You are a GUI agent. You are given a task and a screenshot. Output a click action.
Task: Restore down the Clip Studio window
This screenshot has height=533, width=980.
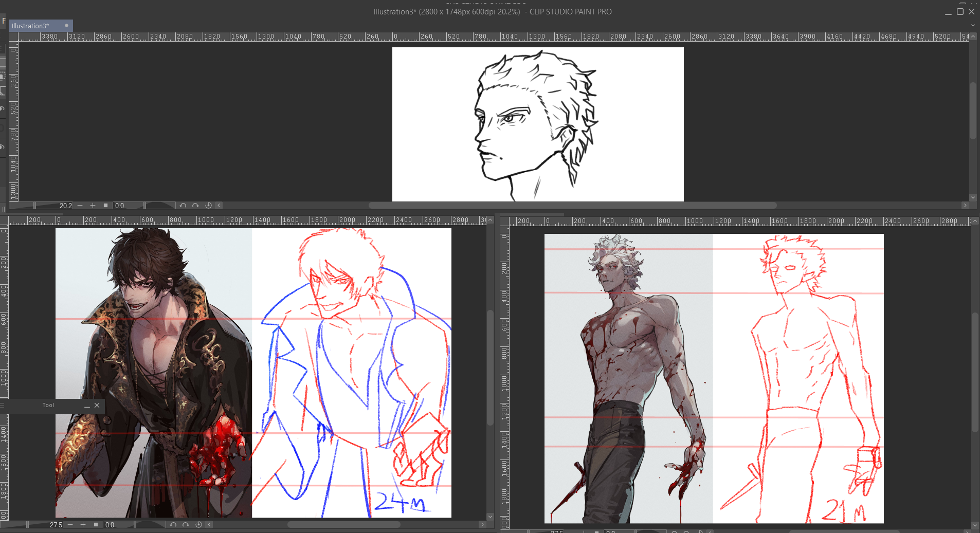tap(960, 11)
